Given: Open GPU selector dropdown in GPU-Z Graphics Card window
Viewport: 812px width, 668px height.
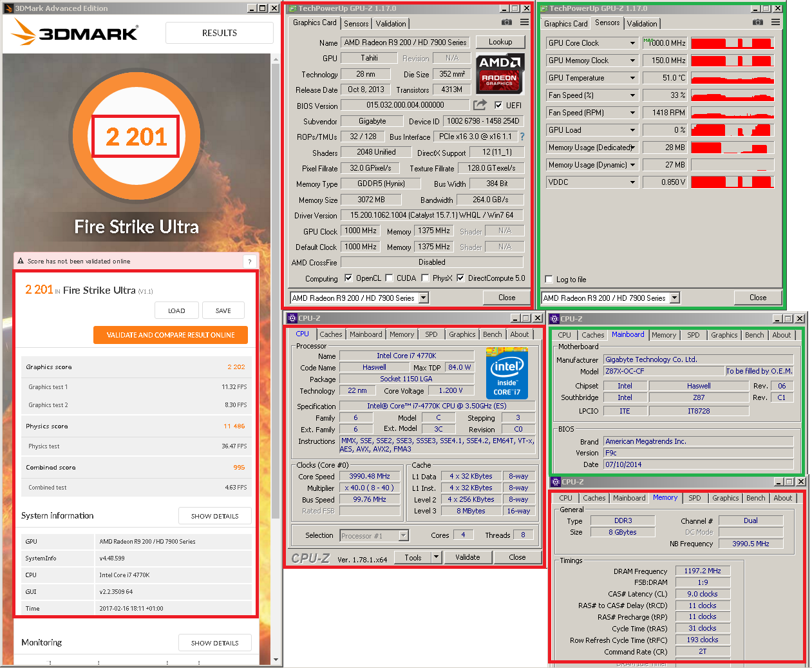Looking at the screenshot, I should [424, 298].
